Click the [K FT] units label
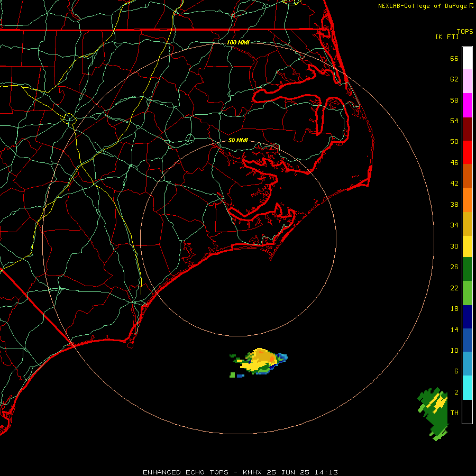The image size is (476, 476). [447, 36]
